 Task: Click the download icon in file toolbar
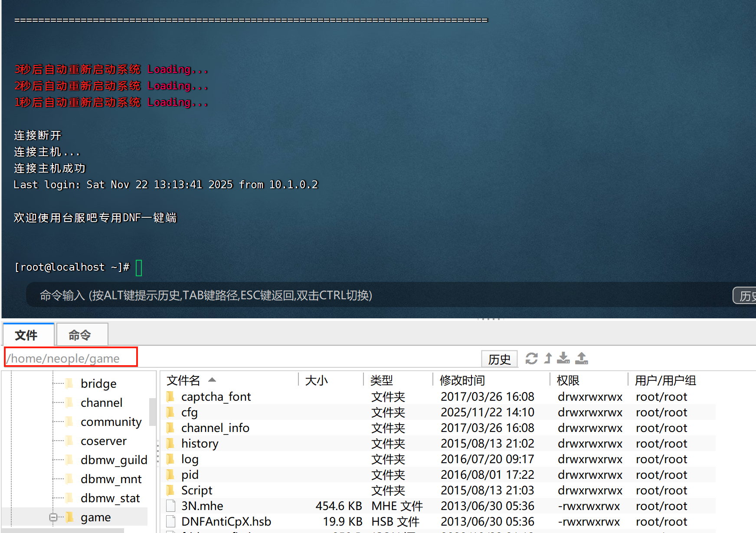pyautogui.click(x=563, y=358)
